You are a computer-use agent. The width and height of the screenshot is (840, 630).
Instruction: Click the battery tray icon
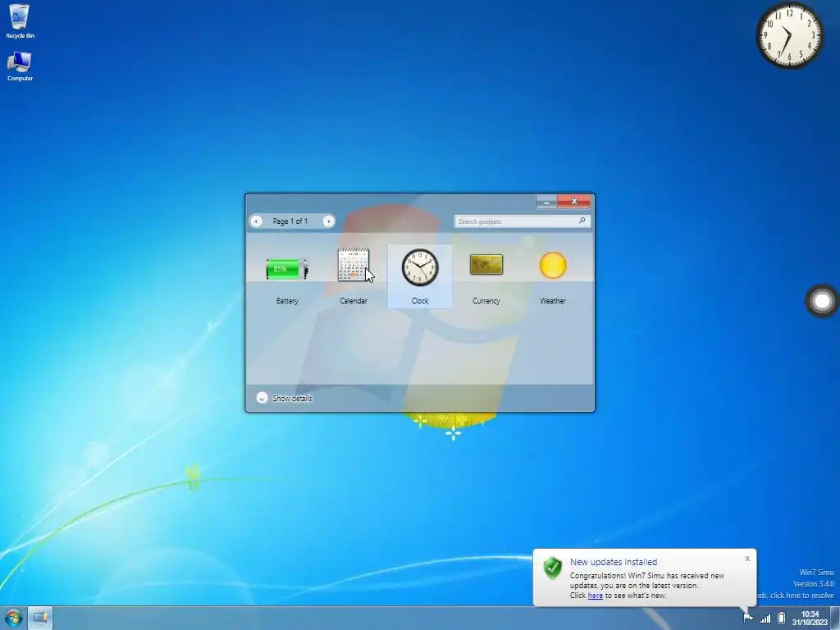781,618
